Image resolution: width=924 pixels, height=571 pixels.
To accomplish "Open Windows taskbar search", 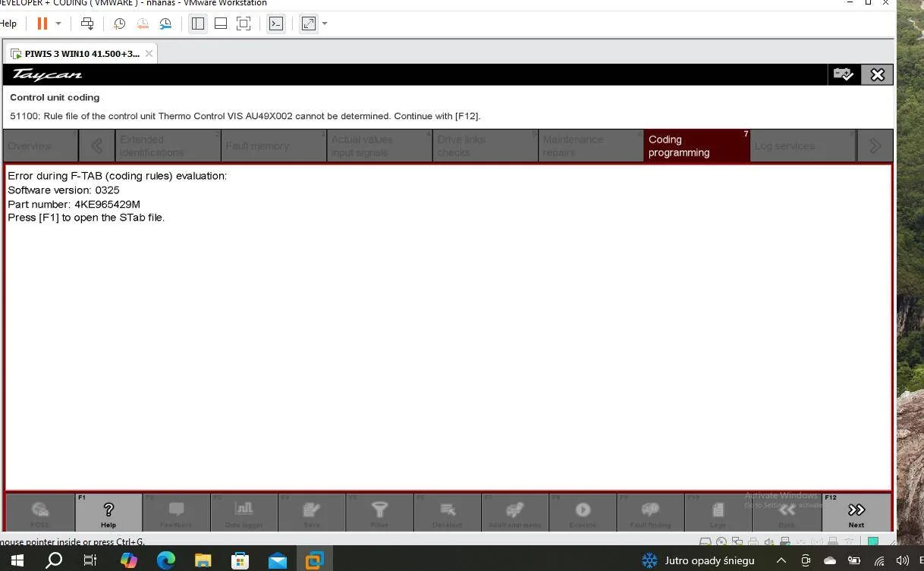I will click(54, 560).
